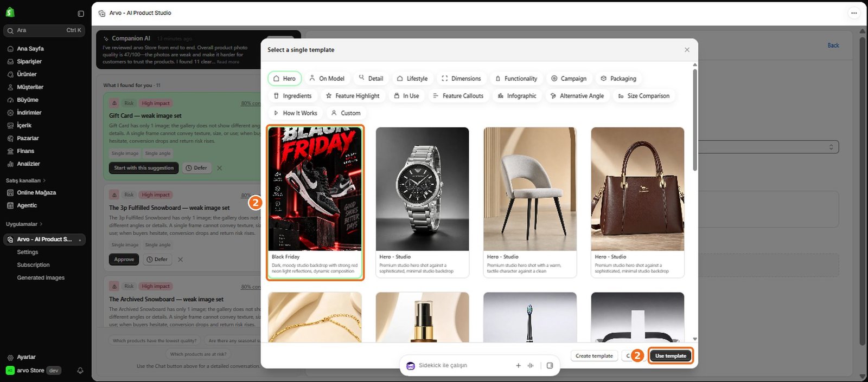Select the Hero template category
The image size is (868, 382).
point(284,79)
